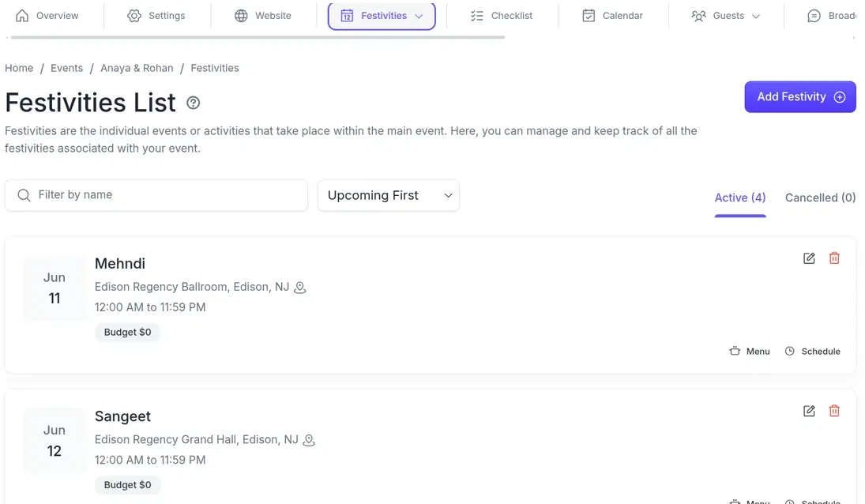Click the Mehndi Schedule clock icon
Image resolution: width=865 pixels, height=504 pixels.
pyautogui.click(x=789, y=352)
